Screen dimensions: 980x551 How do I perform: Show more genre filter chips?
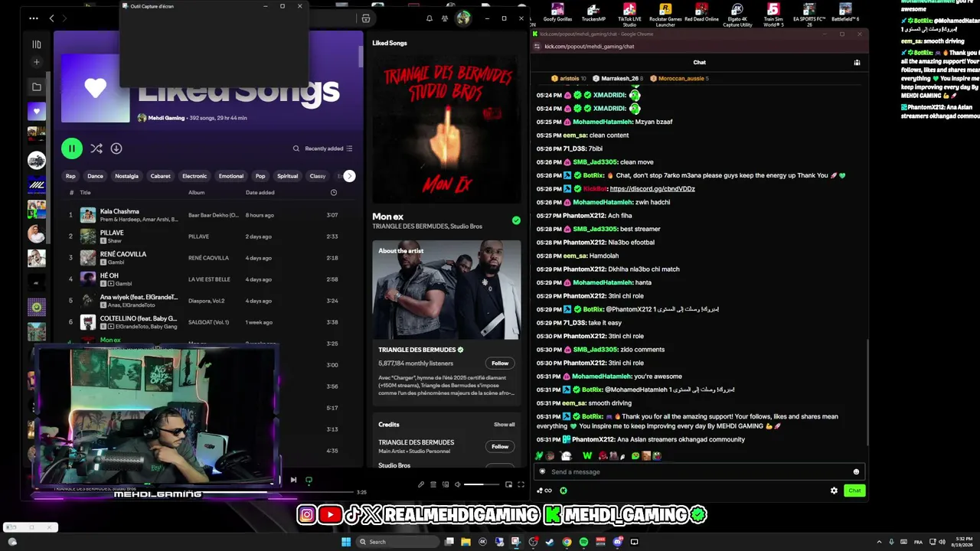click(x=349, y=176)
